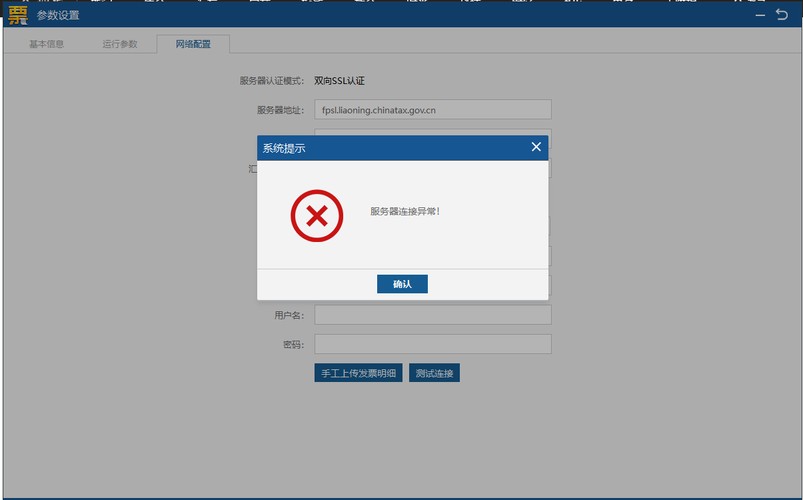Viewport: 803px width, 500px height.
Task: Click the 服务器连接异常 error message text
Action: pos(405,212)
